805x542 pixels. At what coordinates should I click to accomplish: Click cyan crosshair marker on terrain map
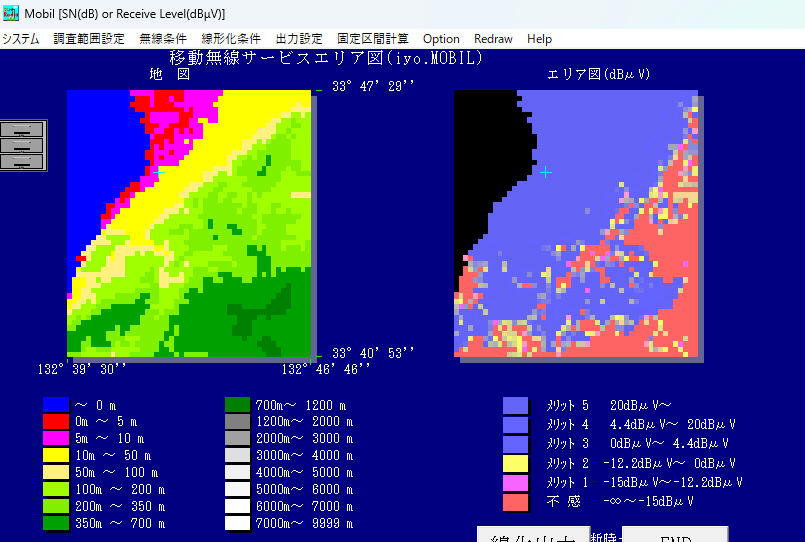pos(159,172)
